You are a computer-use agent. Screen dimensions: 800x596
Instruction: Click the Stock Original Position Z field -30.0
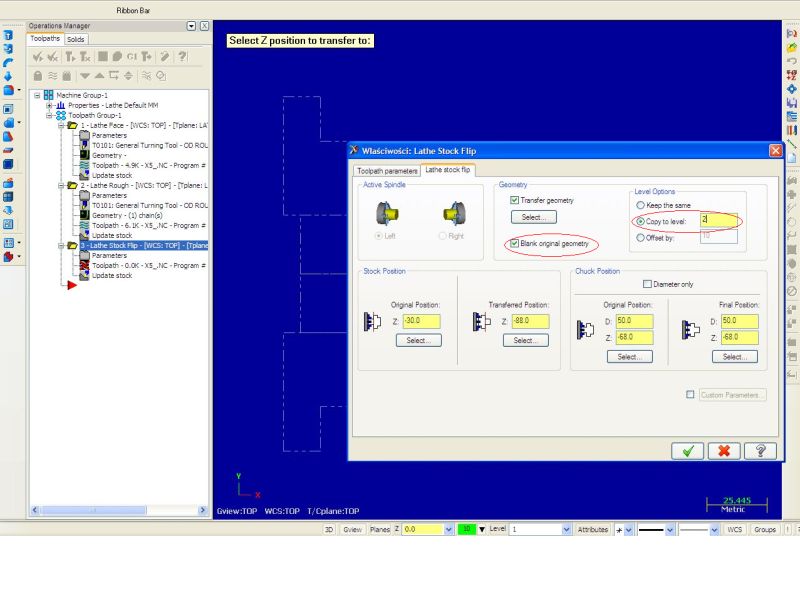click(421, 321)
